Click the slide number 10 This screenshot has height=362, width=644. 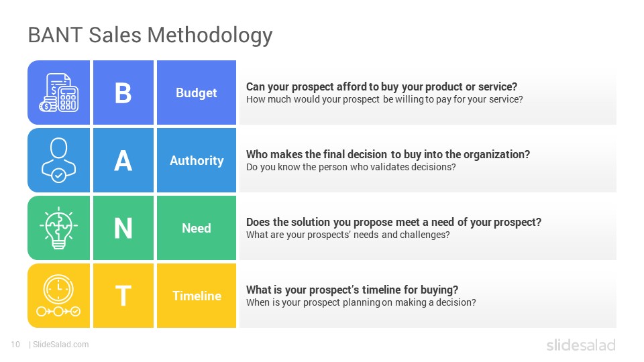pos(15,345)
